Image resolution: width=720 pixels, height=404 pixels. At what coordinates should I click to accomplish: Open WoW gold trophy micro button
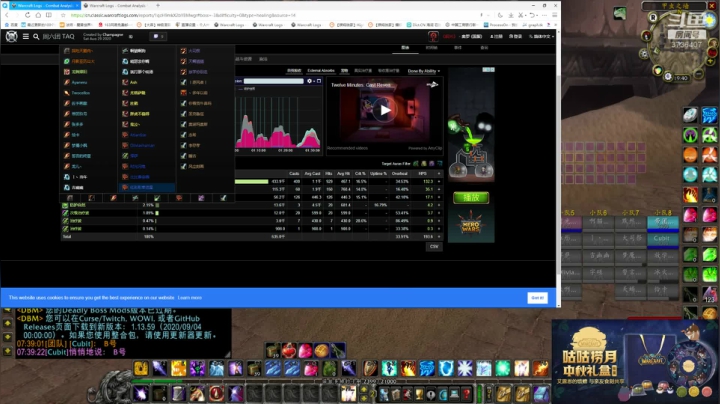419,394
